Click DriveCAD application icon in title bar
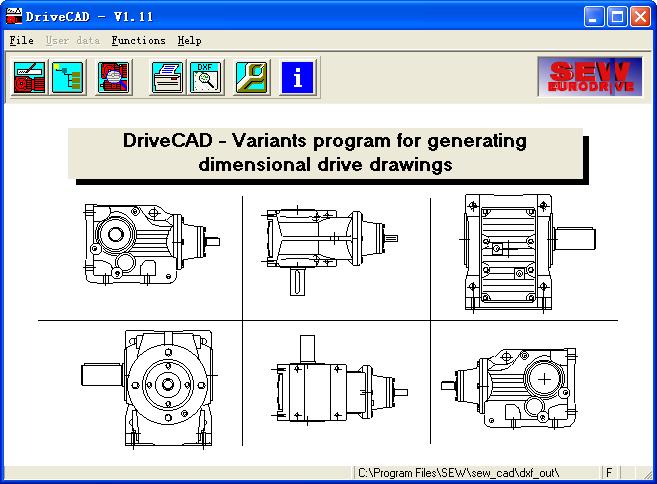Image resolution: width=657 pixels, height=484 pixels. (x=14, y=16)
